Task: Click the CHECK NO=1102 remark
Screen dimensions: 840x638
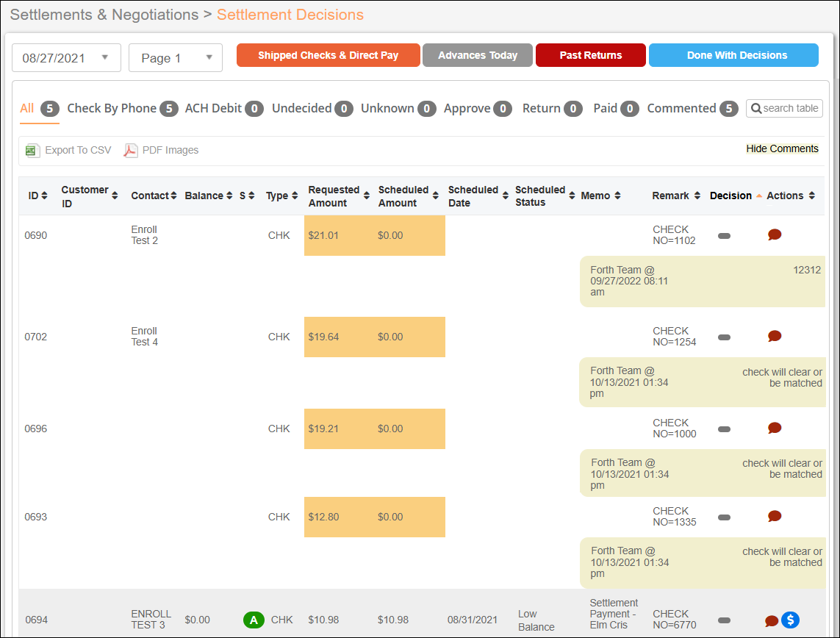Action: (674, 235)
